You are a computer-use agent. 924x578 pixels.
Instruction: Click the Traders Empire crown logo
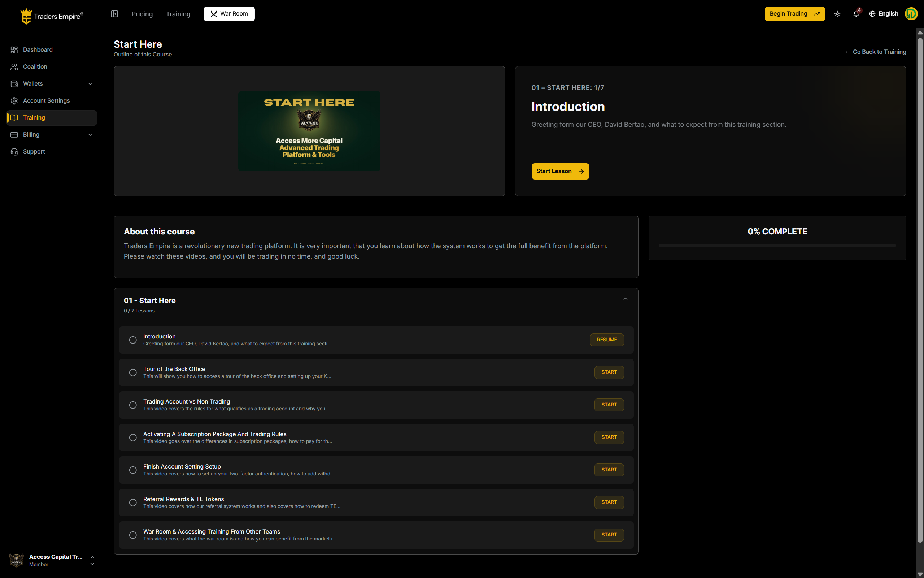click(26, 16)
